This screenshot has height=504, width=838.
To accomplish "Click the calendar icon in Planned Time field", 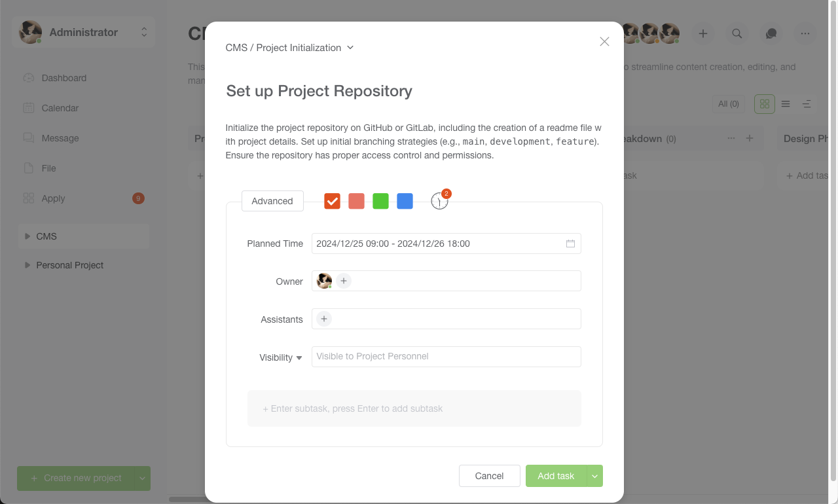I will (x=570, y=243).
